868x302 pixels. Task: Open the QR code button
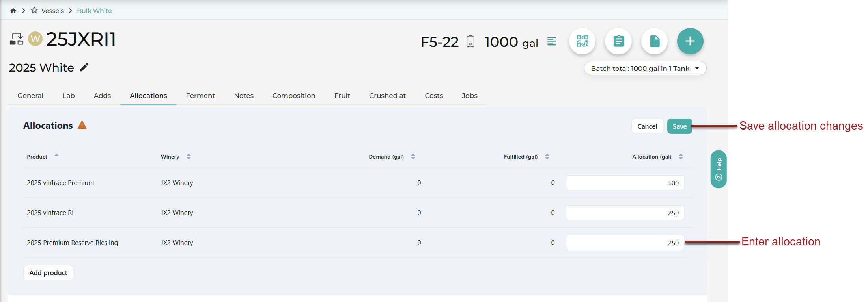point(582,41)
